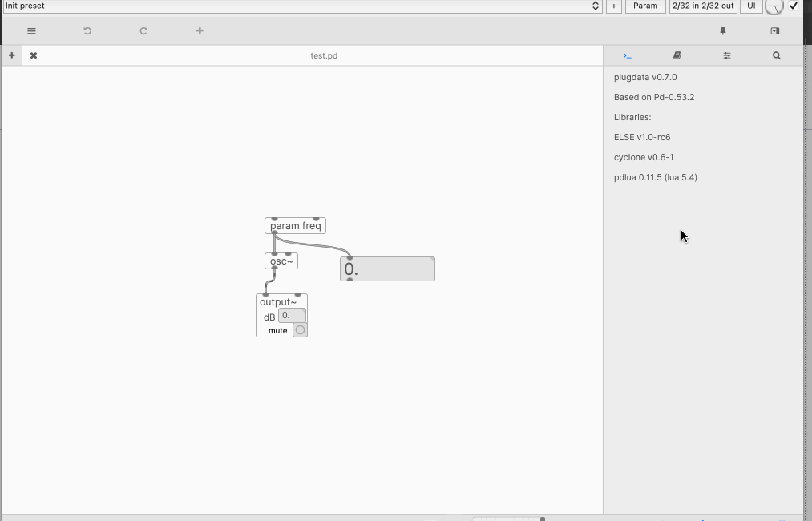The width and height of the screenshot is (812, 521).
Task: Select the param freq object
Action: (x=295, y=226)
